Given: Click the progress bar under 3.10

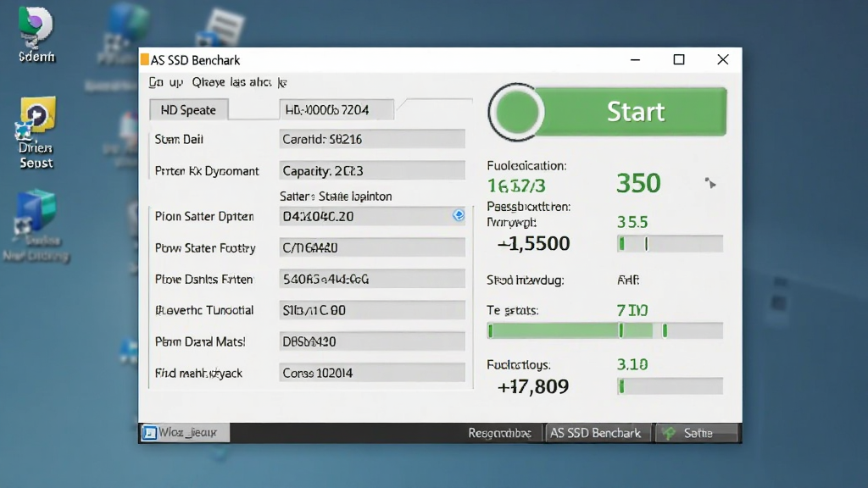Looking at the screenshot, I should [670, 386].
